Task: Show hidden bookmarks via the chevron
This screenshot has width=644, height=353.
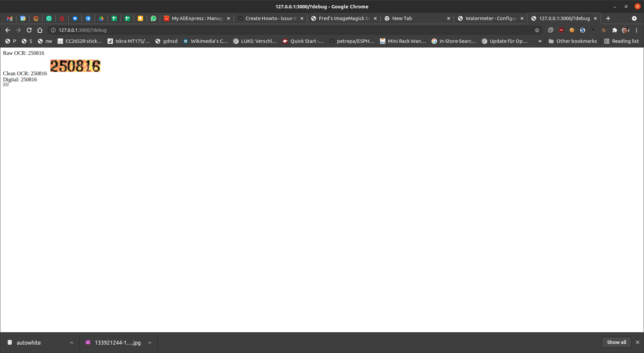Action: click(x=540, y=41)
